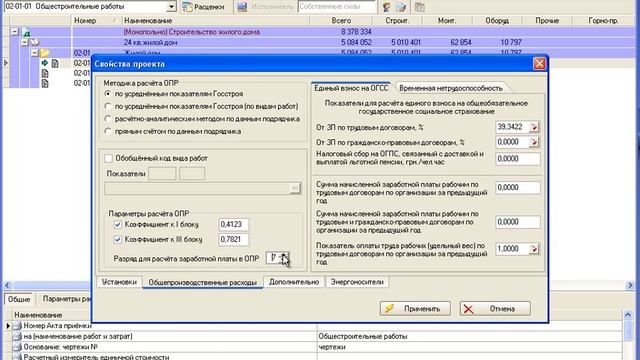The height and width of the screenshot is (360, 640).
Task: Click the Исполнитель chart icon
Action: tap(242, 7)
